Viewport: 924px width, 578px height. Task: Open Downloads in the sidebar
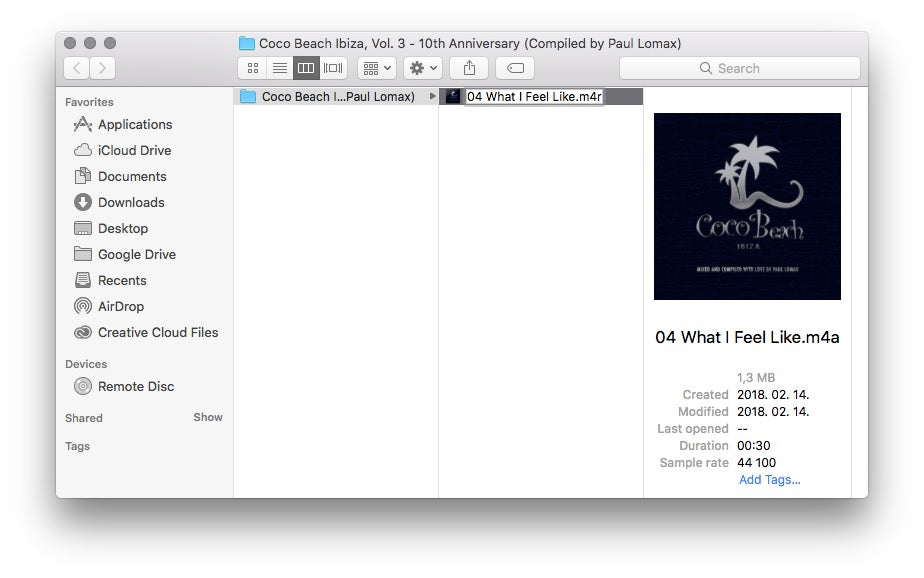[x=131, y=202]
